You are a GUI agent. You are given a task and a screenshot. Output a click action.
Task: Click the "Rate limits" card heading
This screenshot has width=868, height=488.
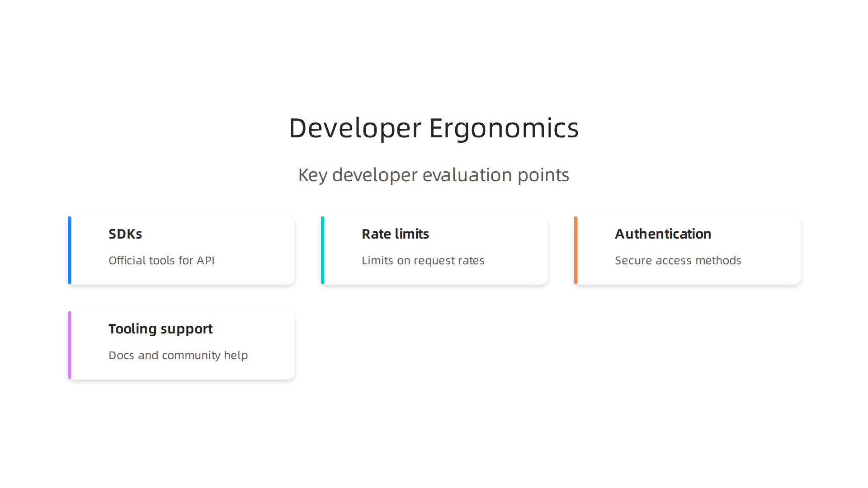tap(395, 234)
